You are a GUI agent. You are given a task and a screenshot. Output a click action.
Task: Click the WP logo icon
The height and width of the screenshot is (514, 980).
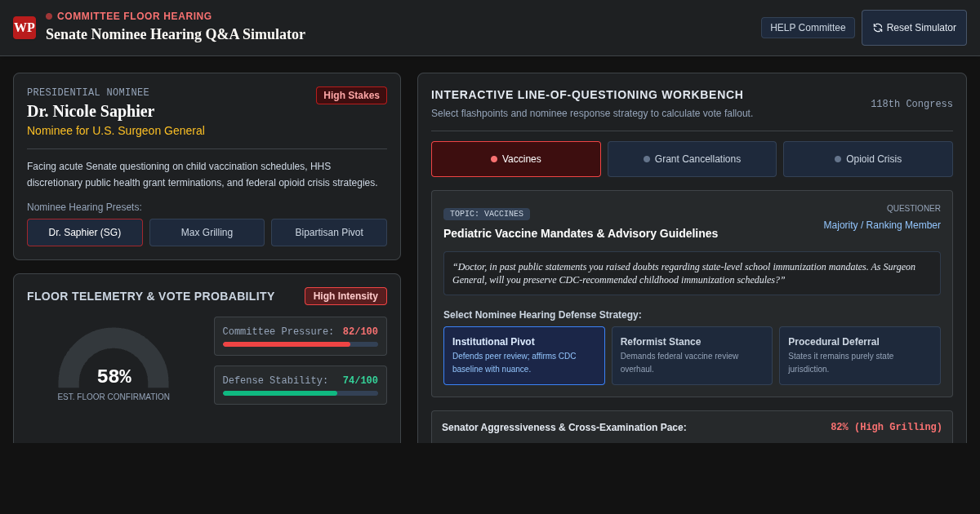point(24,28)
